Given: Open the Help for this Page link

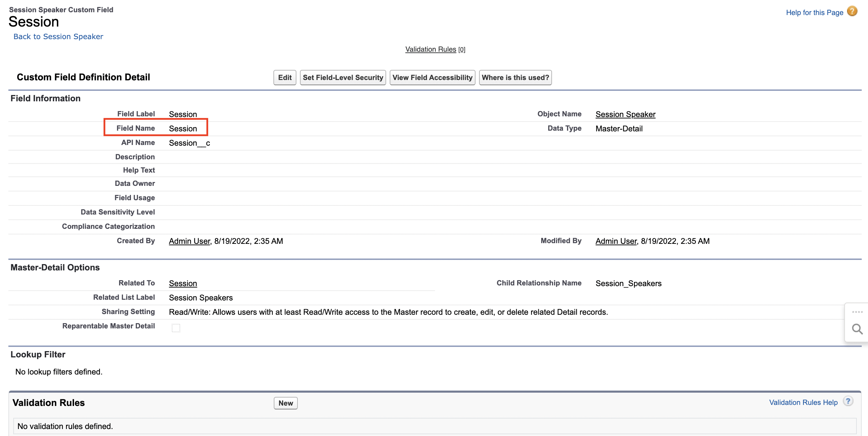Looking at the screenshot, I should (x=815, y=12).
